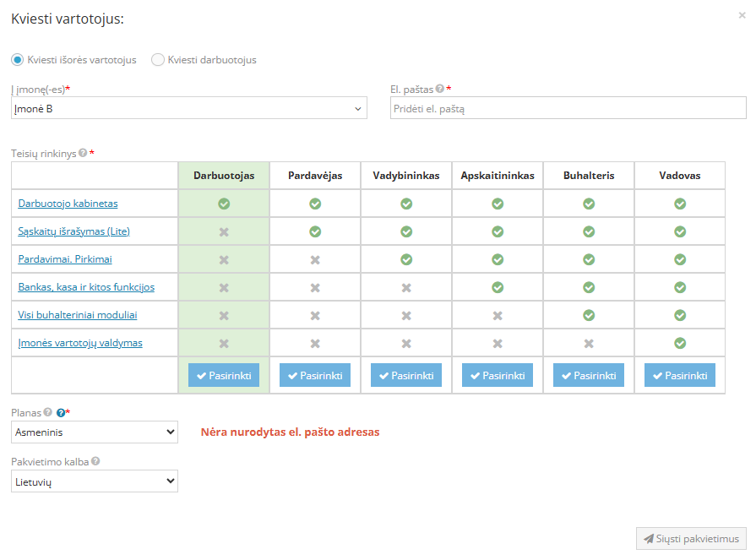Click help icon next to Pakvietimo kalba
The image size is (756, 560).
[x=95, y=461]
